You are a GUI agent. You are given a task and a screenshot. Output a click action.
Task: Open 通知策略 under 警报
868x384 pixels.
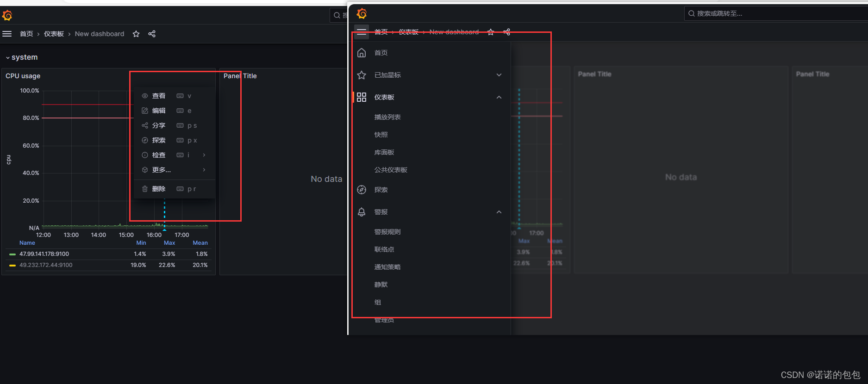387,267
